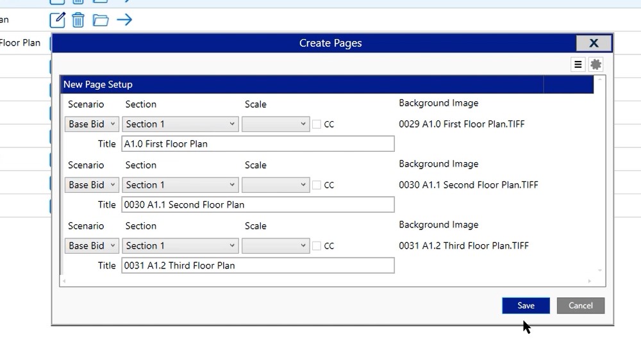The height and width of the screenshot is (364, 641).
Task: Open the gear settings icon in Create Pages
Action: click(x=596, y=64)
